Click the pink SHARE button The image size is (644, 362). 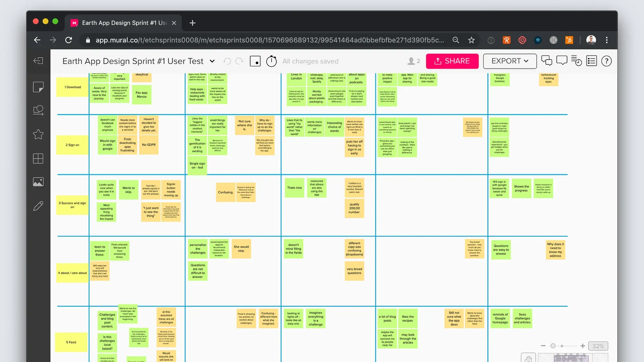(x=452, y=61)
